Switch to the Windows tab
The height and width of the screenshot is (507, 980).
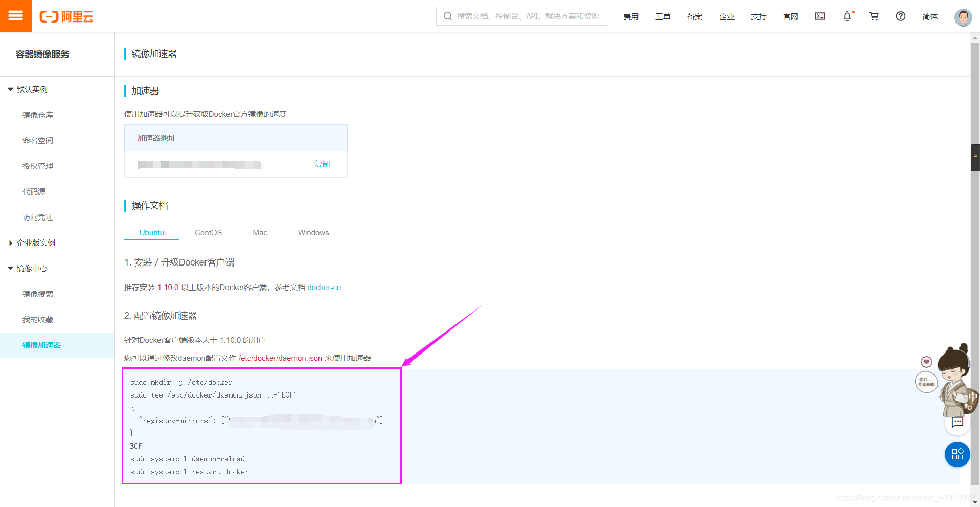click(x=313, y=232)
